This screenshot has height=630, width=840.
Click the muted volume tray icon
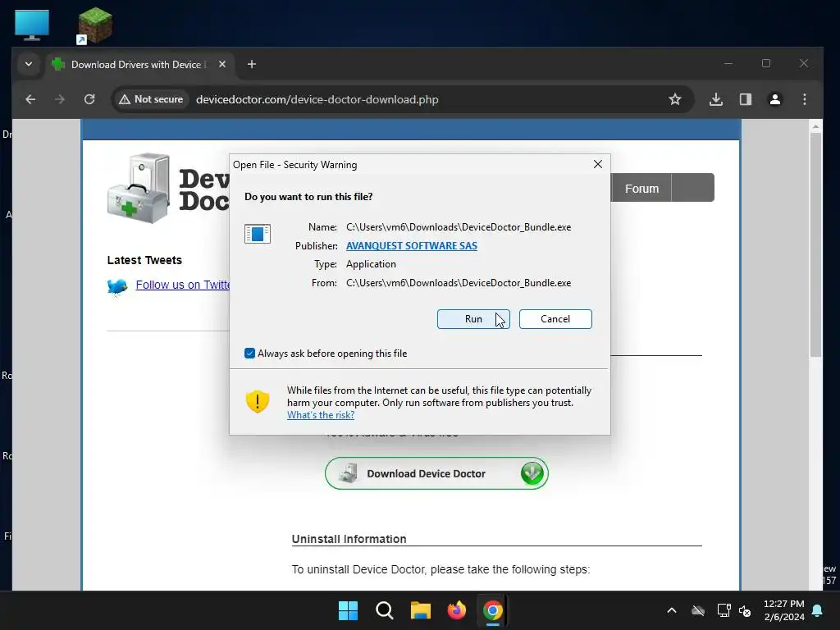tap(745, 610)
